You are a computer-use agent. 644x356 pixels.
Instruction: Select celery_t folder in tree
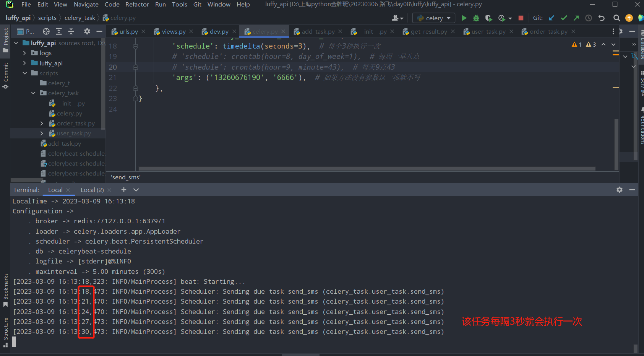click(59, 83)
